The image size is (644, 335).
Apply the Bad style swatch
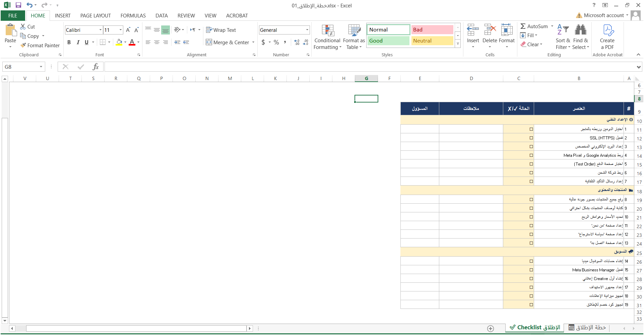point(432,29)
